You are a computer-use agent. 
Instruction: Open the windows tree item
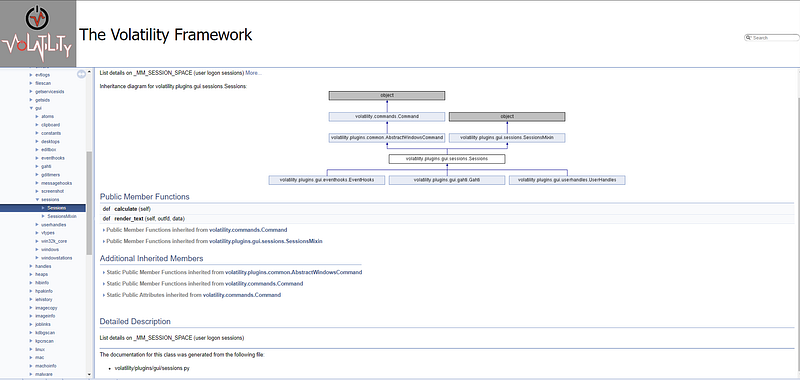click(x=50, y=249)
